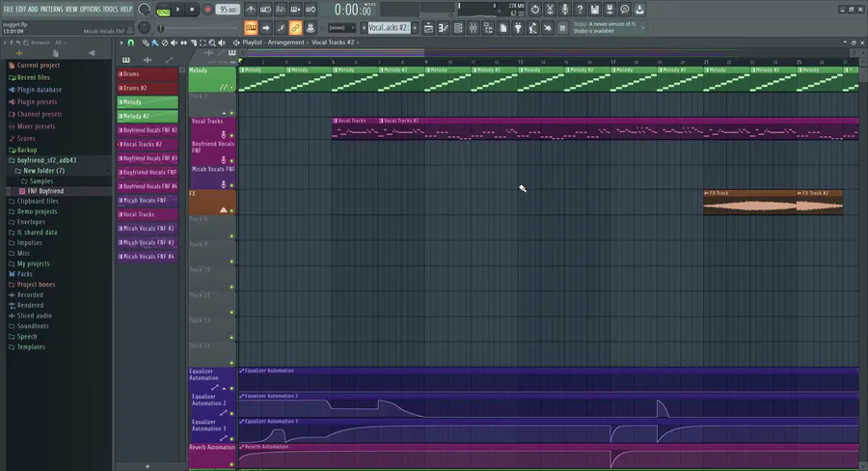This screenshot has height=471, width=868.
Task: Select the FX Track audio clip
Action: 749,203
